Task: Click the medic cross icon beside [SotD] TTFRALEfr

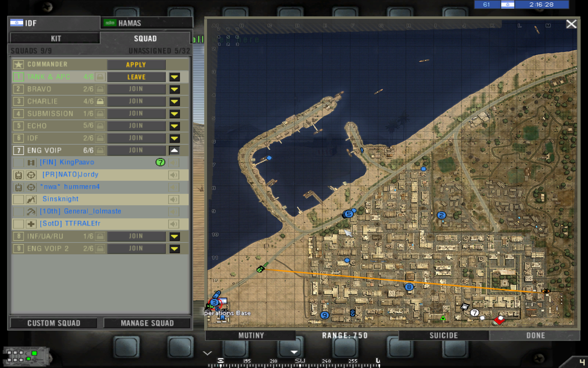Action: [31, 224]
